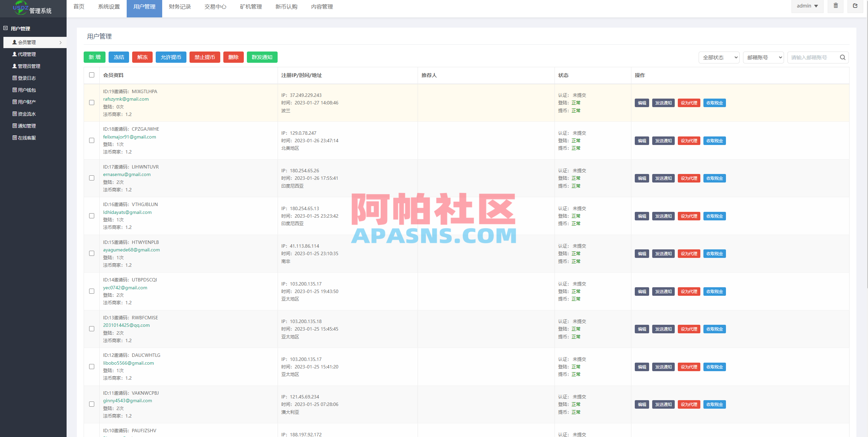Open the 邮箱账号 filter dropdown
The width and height of the screenshot is (868, 437).
coord(763,57)
